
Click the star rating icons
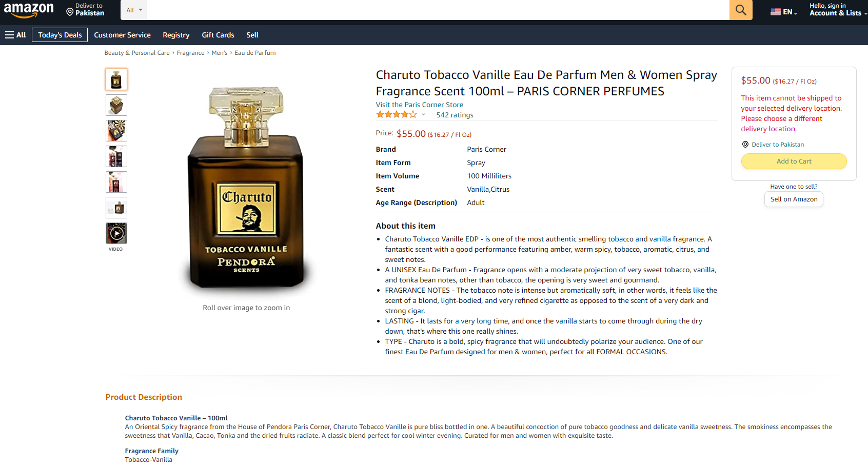click(396, 115)
